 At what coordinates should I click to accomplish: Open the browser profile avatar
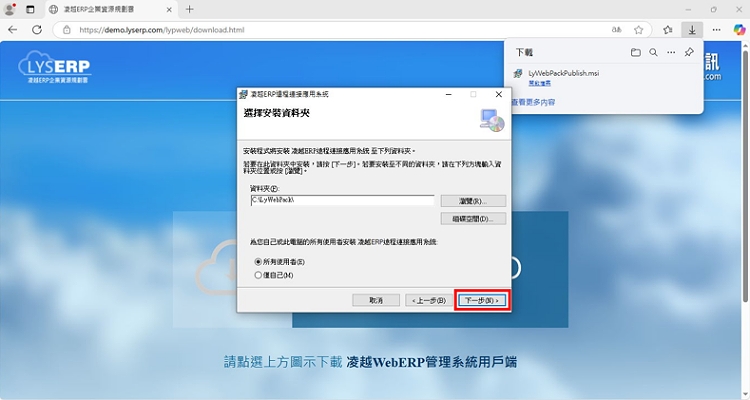[11, 9]
